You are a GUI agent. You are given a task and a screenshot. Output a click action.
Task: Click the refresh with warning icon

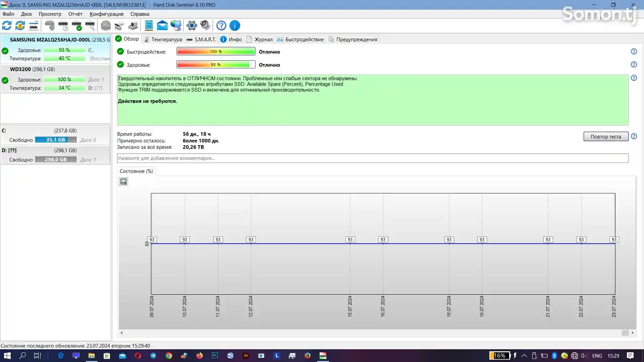pyautogui.click(x=20, y=25)
